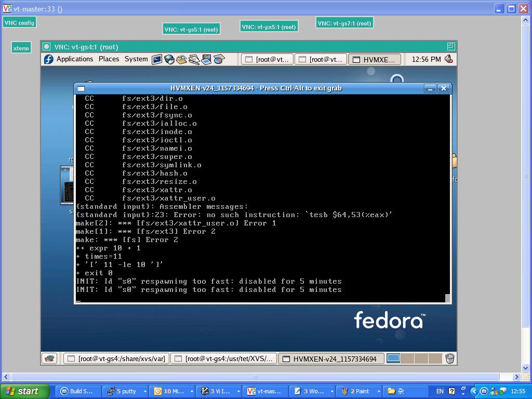Switch to the second workspace in pager
The width and height of the screenshot is (532, 399).
click(408, 358)
